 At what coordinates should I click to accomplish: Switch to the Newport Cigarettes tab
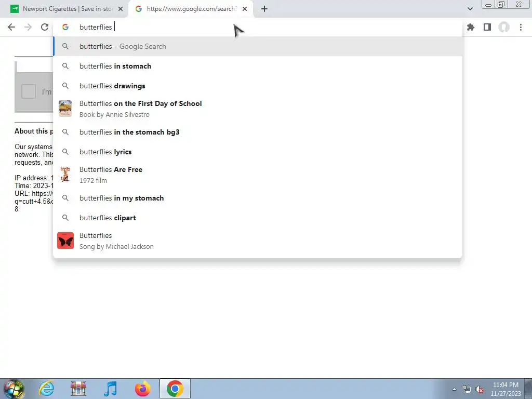click(67, 9)
